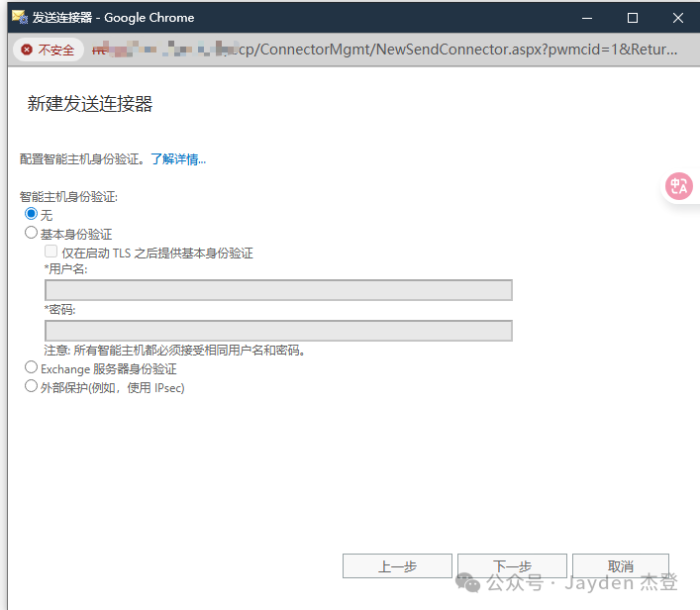Open the 了解详情 link

click(x=178, y=158)
